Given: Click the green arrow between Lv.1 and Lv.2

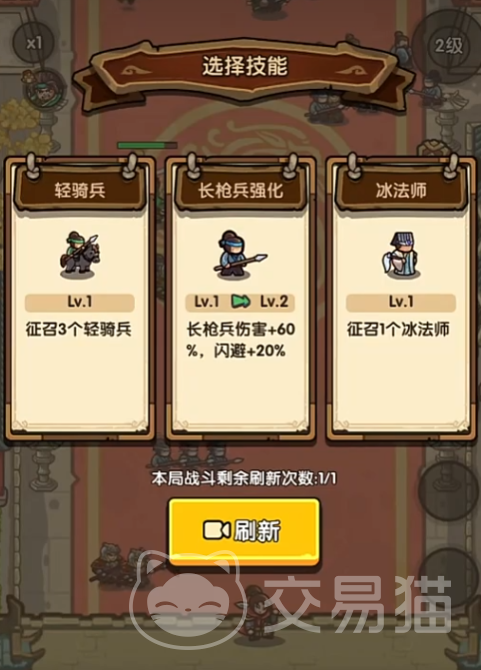Looking at the screenshot, I should 240,302.
